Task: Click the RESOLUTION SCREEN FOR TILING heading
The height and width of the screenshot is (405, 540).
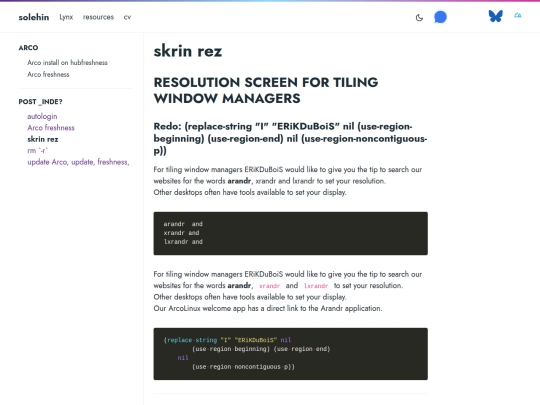Action: 266,90
